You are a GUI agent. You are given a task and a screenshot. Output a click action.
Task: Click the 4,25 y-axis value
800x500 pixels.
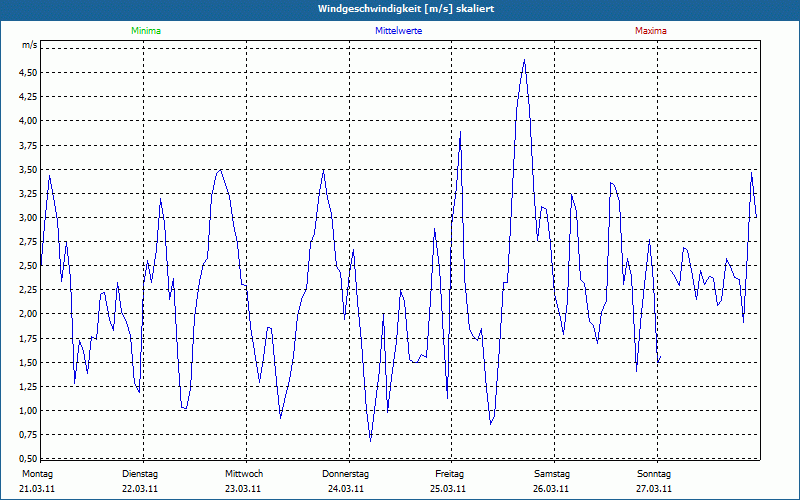28,97
